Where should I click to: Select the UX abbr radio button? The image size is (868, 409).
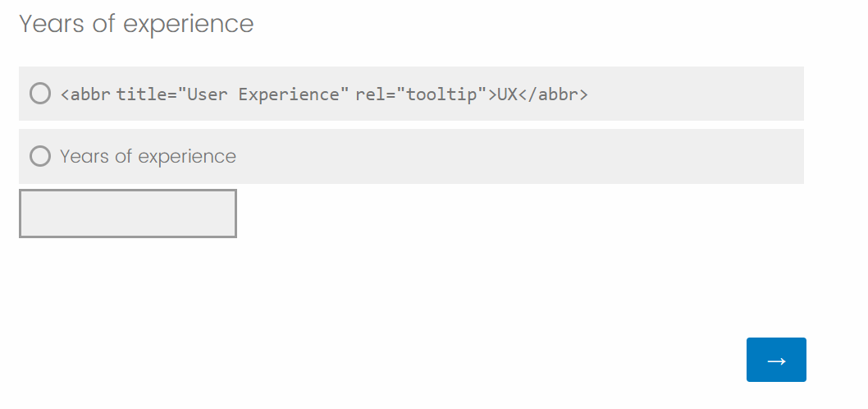tap(40, 93)
